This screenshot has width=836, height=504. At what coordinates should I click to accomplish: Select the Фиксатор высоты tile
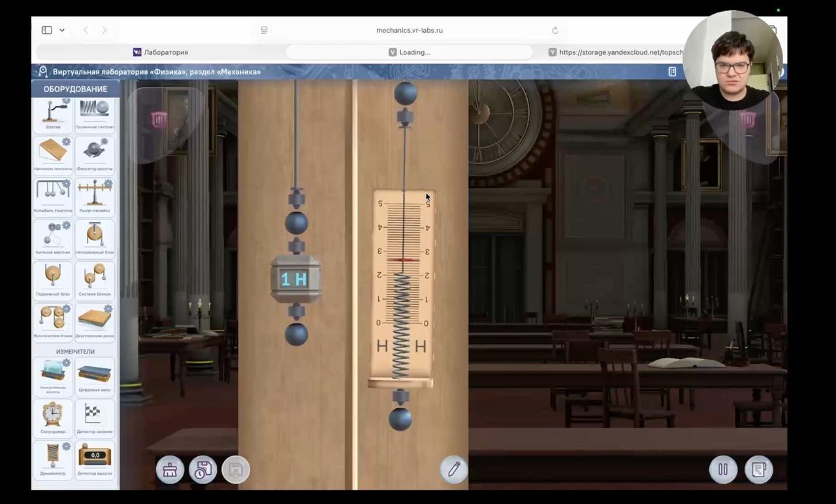(95, 155)
